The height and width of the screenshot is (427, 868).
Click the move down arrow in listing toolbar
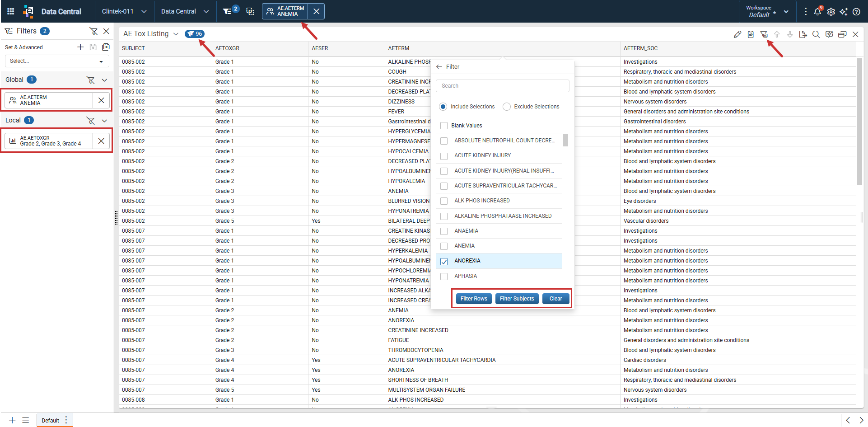pos(790,34)
